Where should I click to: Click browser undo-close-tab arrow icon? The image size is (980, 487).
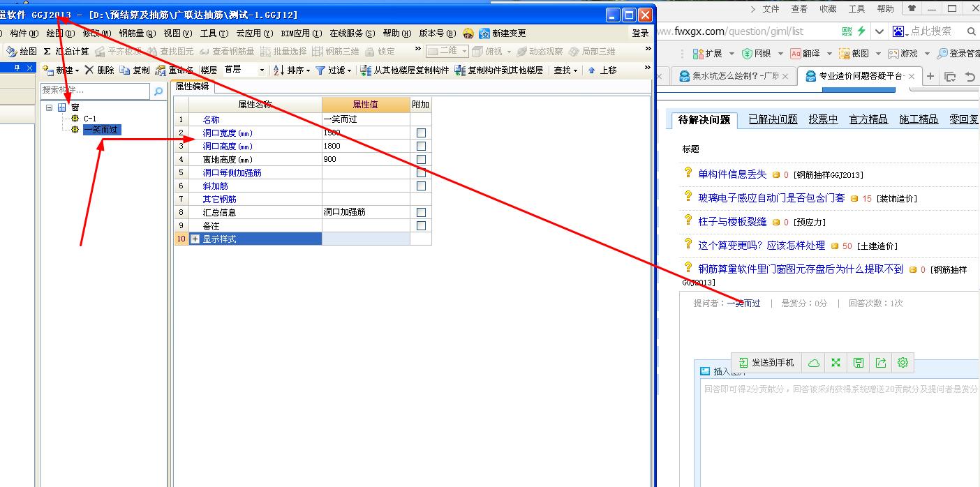click(970, 77)
